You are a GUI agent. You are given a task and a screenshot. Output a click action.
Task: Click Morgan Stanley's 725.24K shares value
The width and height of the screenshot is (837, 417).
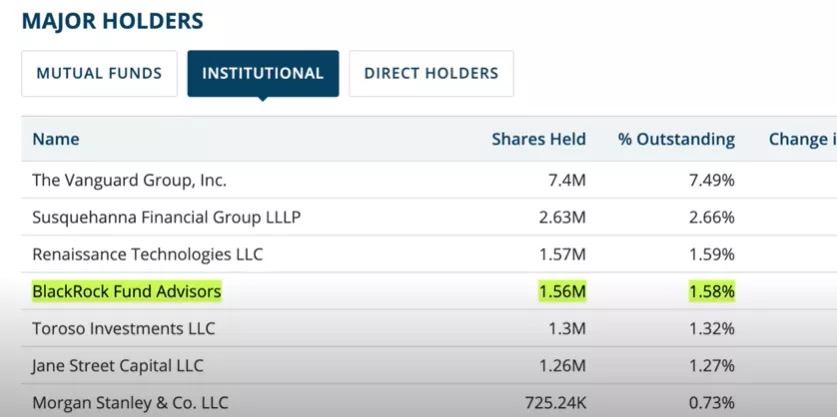[x=552, y=403]
